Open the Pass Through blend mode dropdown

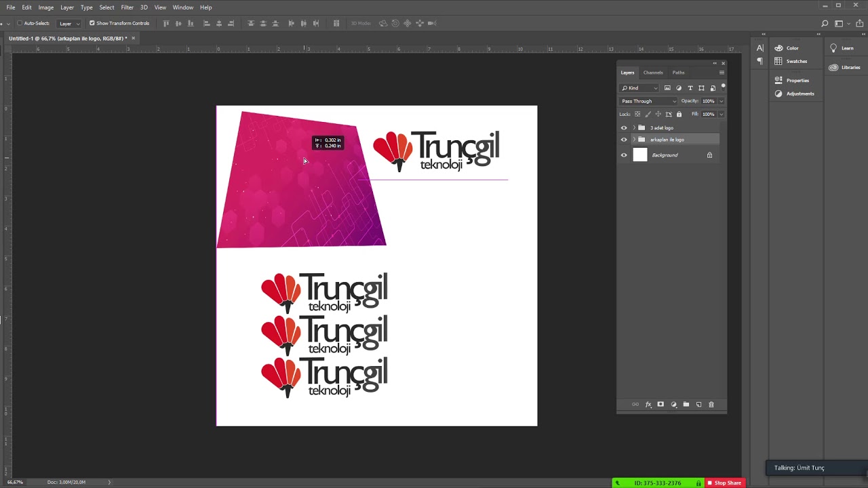648,101
